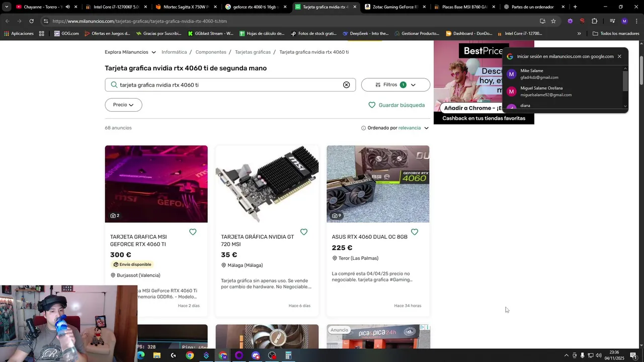644x362 pixels.
Task: Switch to Intel Core i7-12700KF tab
Action: coord(116,7)
